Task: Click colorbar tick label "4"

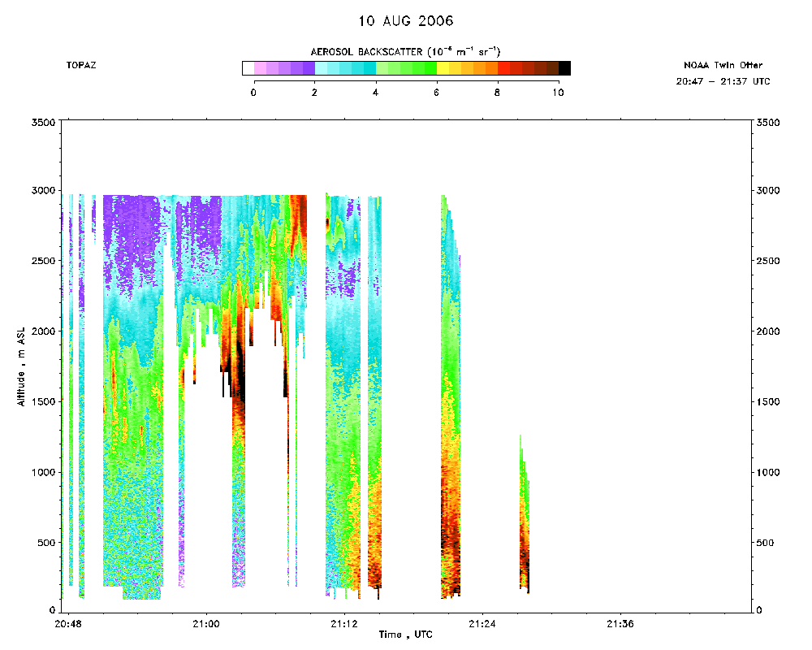Action: tap(375, 93)
